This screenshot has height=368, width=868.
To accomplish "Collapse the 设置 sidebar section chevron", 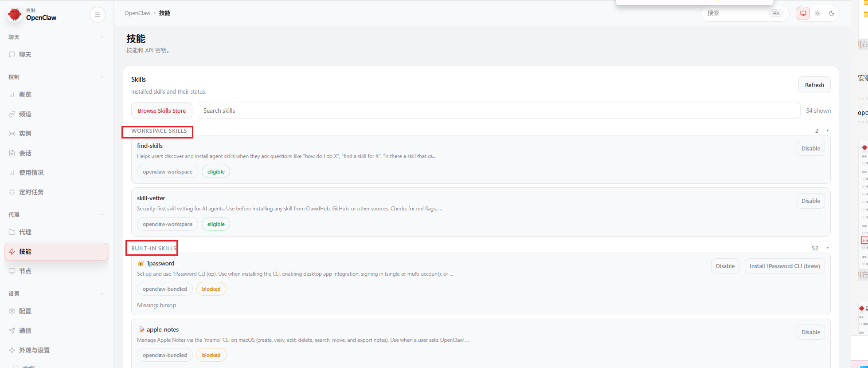I will 102,293.
